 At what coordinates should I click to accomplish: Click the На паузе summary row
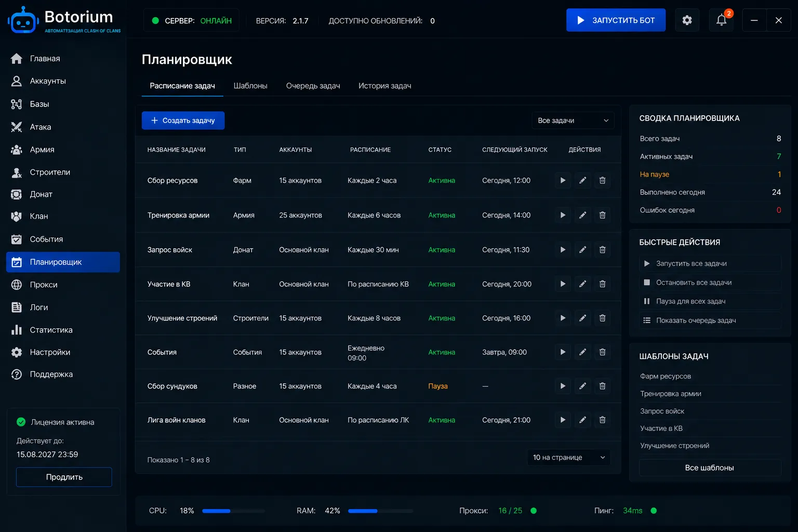(710, 175)
